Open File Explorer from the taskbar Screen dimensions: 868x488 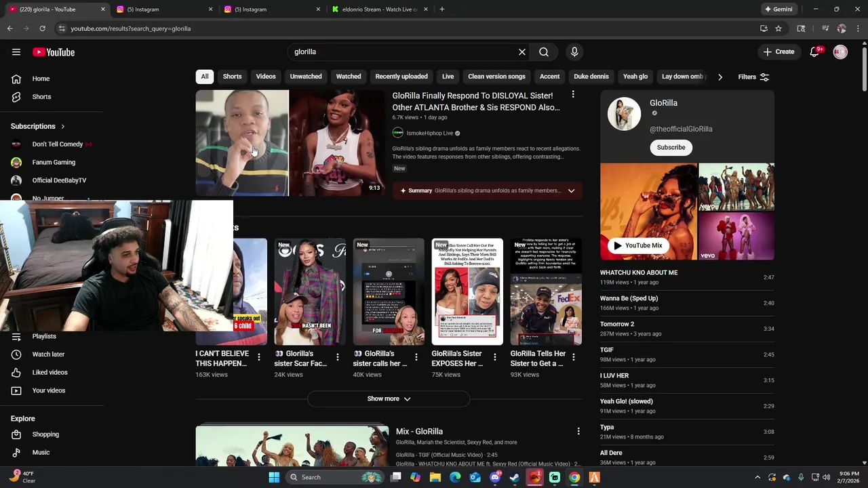coord(435,477)
